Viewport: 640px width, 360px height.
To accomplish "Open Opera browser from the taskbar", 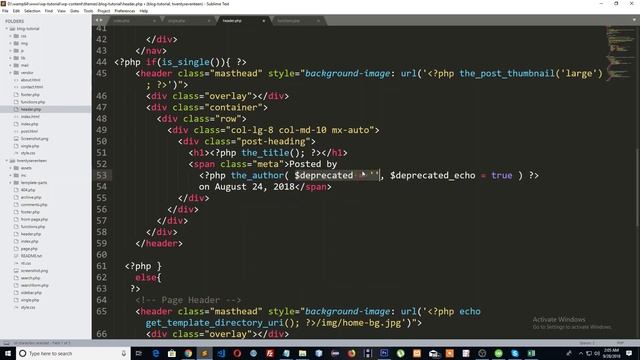I will coord(237,353).
